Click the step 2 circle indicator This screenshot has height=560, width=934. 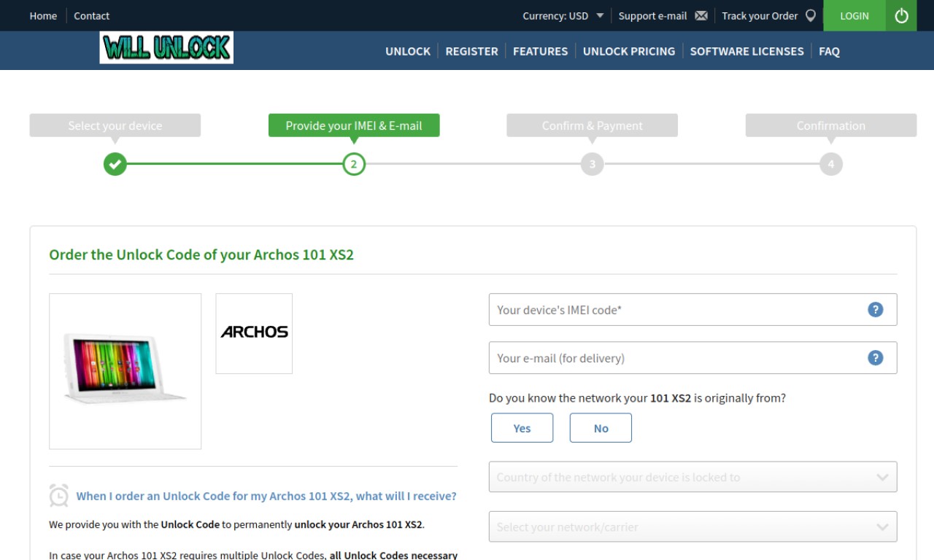[x=354, y=164]
